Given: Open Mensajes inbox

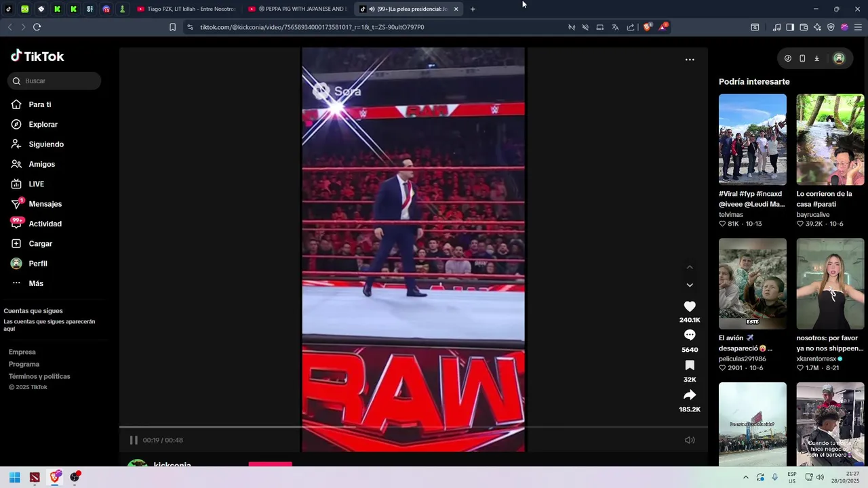Looking at the screenshot, I should coord(37,204).
